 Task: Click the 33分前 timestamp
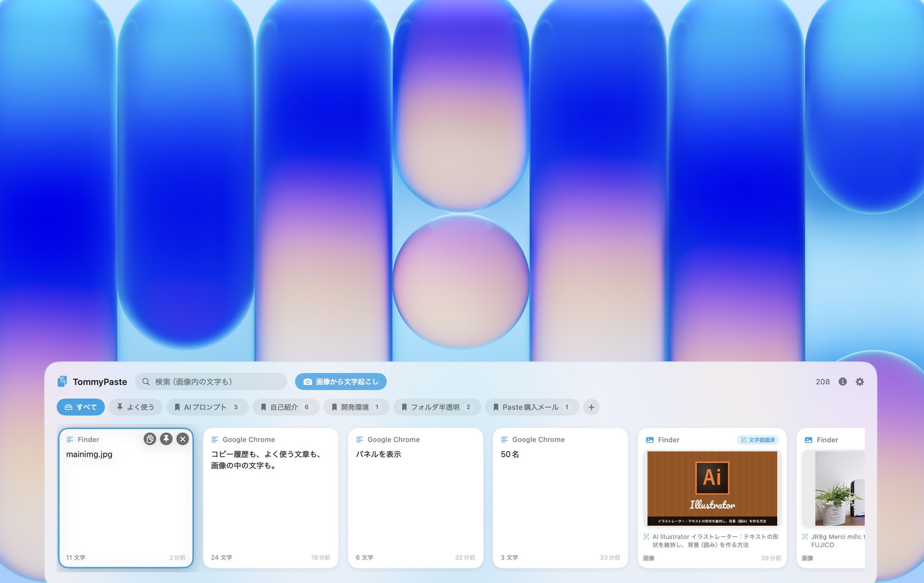pos(610,558)
